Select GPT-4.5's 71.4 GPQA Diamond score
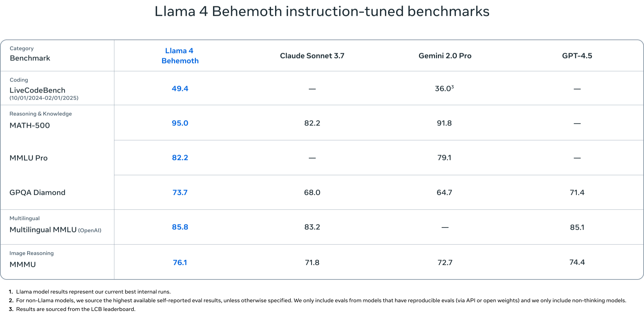 [577, 193]
